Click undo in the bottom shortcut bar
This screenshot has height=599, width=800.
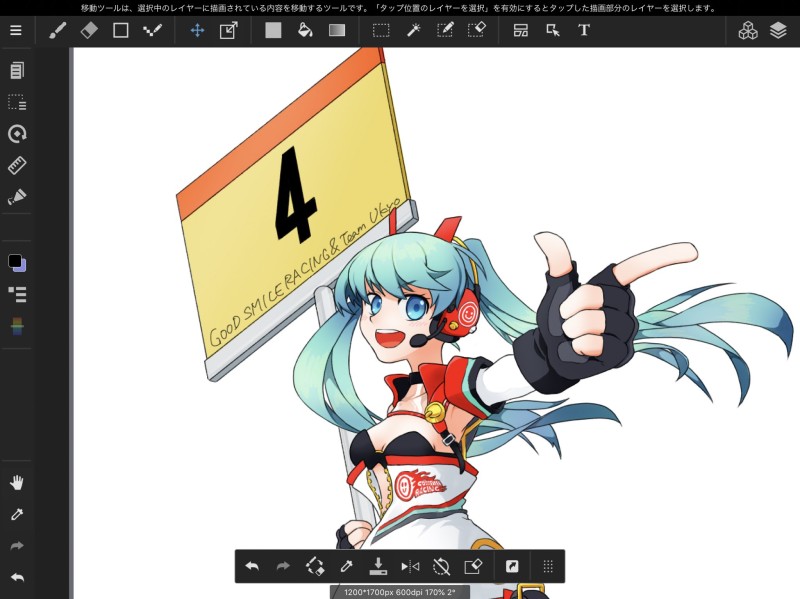click(252, 566)
